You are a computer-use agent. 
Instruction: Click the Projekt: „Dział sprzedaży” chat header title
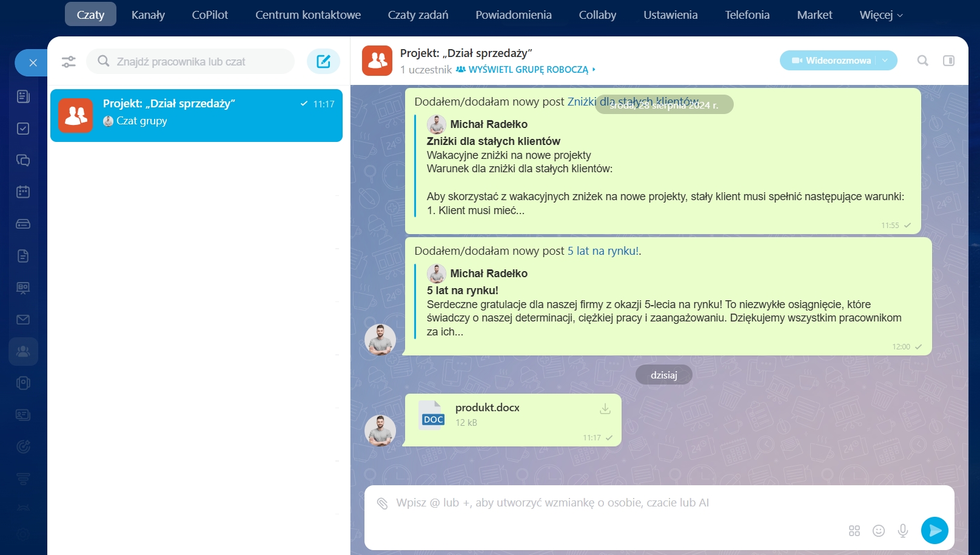(466, 53)
